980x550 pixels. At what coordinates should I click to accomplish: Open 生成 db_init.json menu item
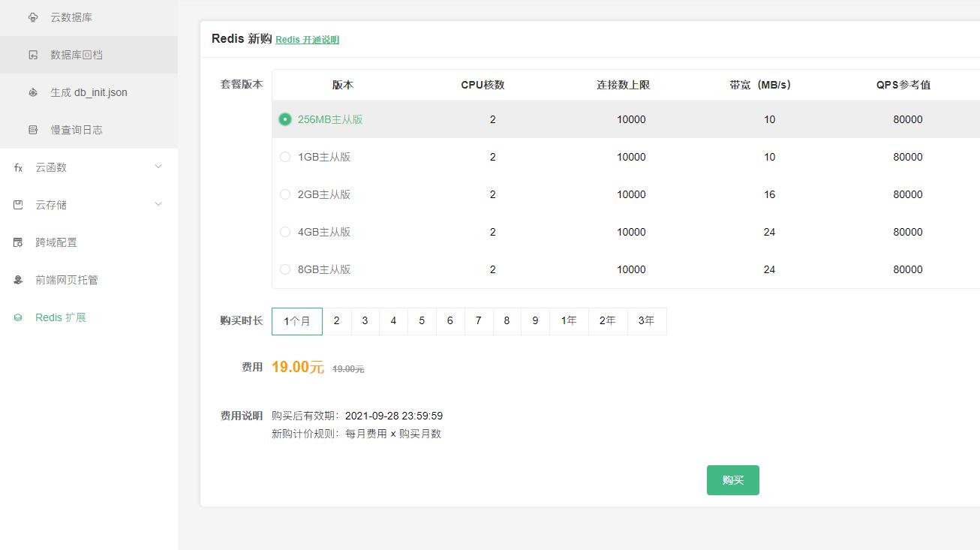tap(89, 92)
